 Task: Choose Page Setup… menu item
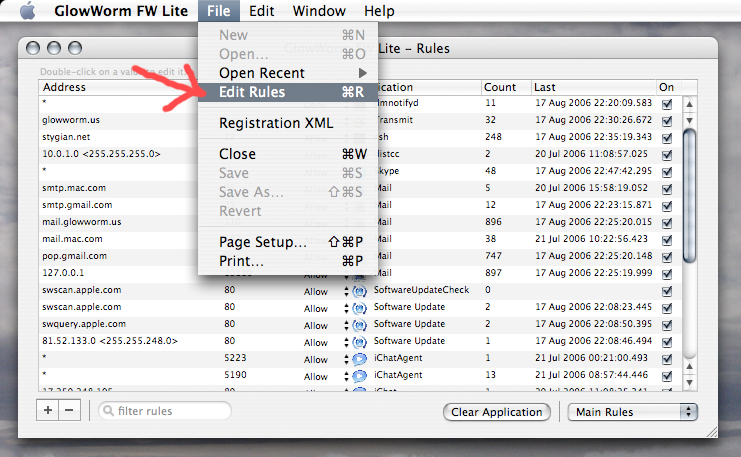click(x=288, y=242)
